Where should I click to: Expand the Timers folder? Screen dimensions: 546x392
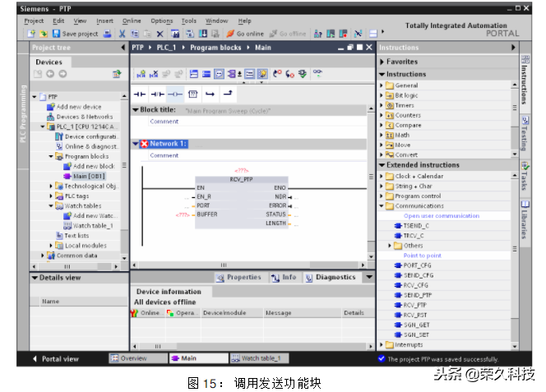coord(382,105)
